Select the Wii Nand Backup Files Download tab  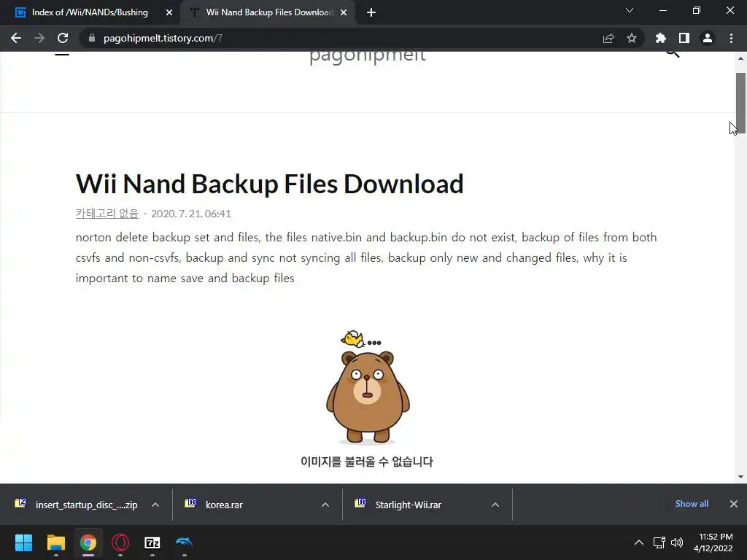click(x=269, y=12)
